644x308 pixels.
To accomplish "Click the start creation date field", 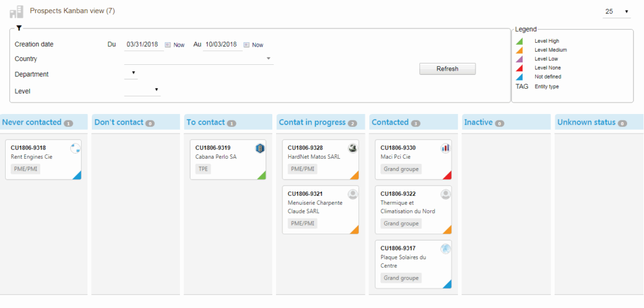I will click(144, 45).
